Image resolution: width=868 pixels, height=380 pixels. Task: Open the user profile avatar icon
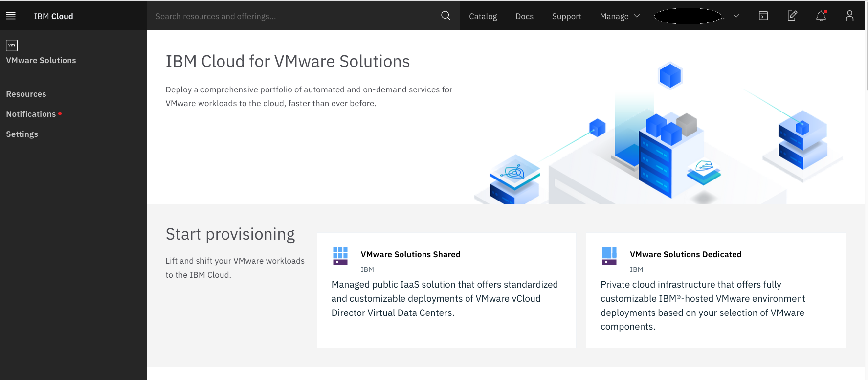point(849,16)
